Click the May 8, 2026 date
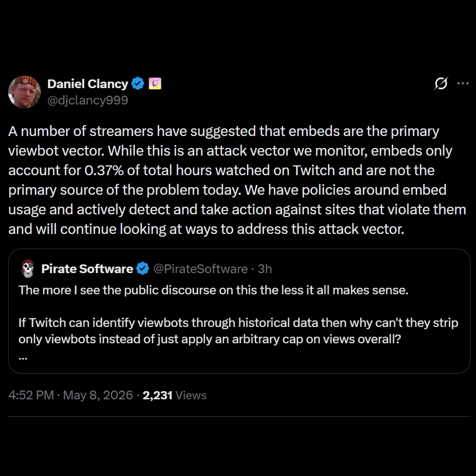 pyautogui.click(x=98, y=395)
